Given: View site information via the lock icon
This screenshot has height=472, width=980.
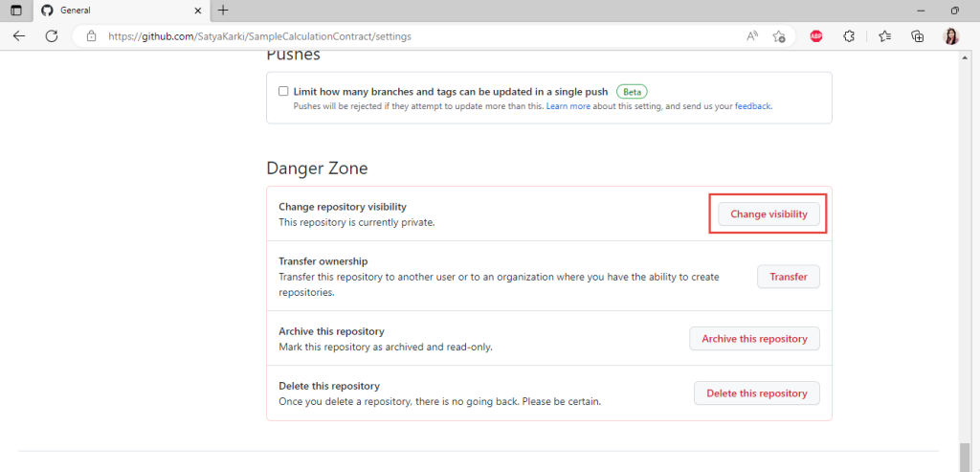Looking at the screenshot, I should pos(92,36).
